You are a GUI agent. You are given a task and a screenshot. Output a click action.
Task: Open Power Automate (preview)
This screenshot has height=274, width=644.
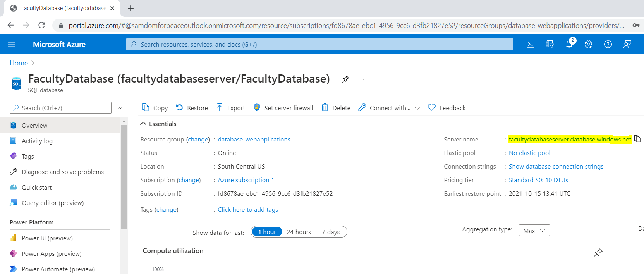60,269
